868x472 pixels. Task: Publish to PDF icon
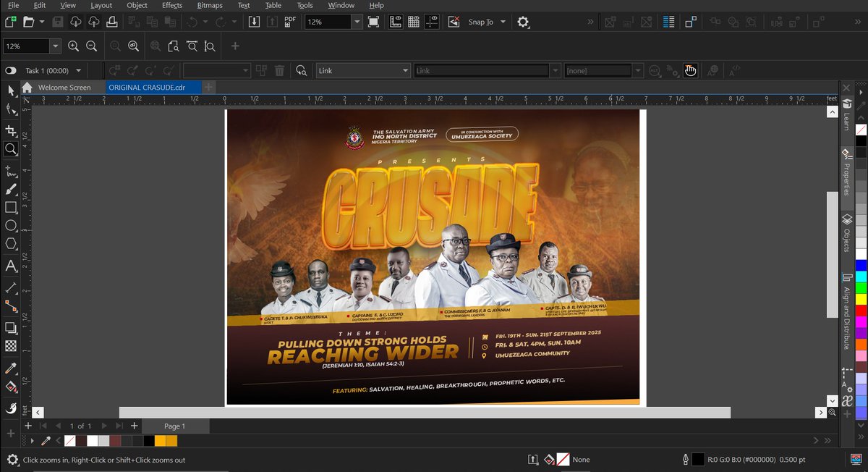click(290, 22)
